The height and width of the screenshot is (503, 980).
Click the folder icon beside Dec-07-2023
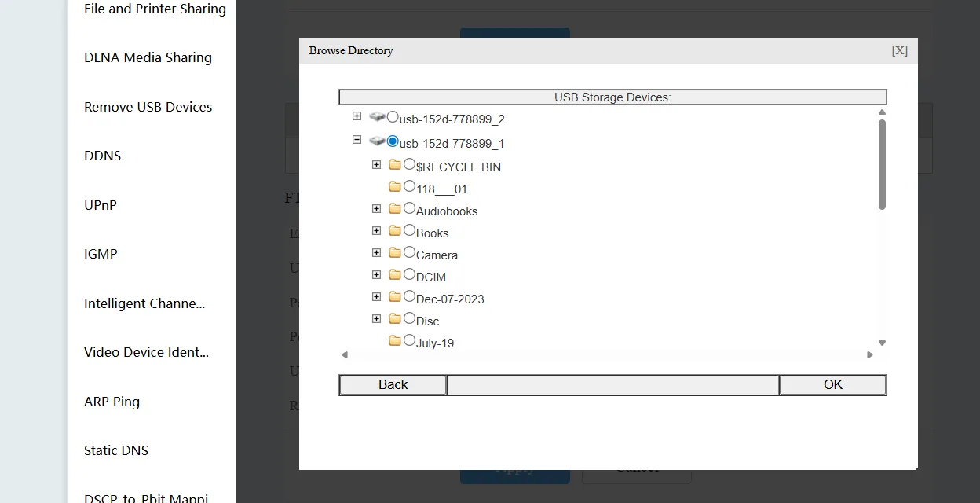tap(394, 297)
